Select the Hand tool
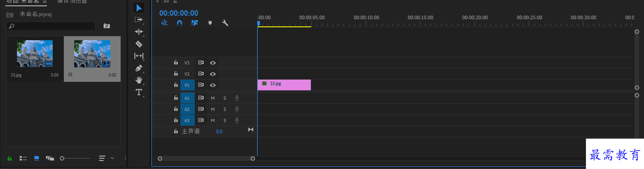Image resolution: width=644 pixels, height=169 pixels. tap(139, 80)
